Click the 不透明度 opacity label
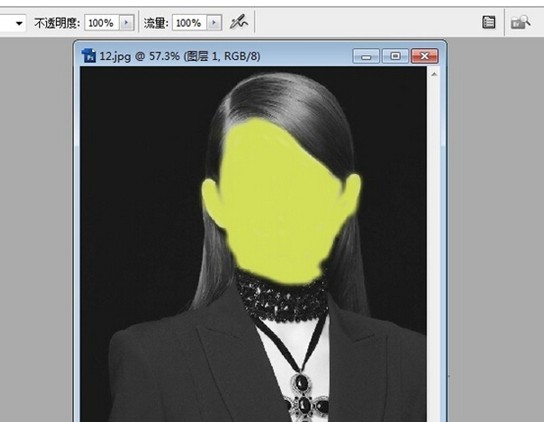The height and width of the screenshot is (422, 544). coord(57,23)
